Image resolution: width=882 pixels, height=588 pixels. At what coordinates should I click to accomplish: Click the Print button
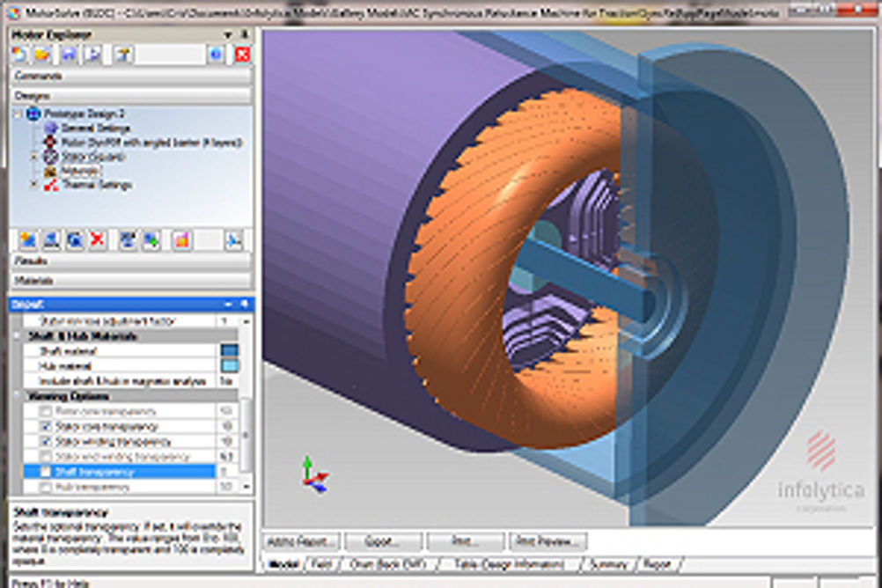(x=465, y=542)
